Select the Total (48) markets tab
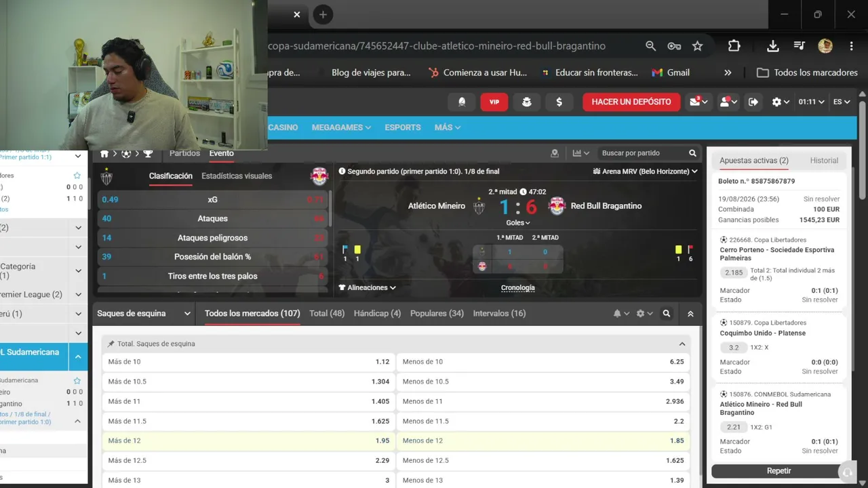868x488 pixels. [327, 314]
